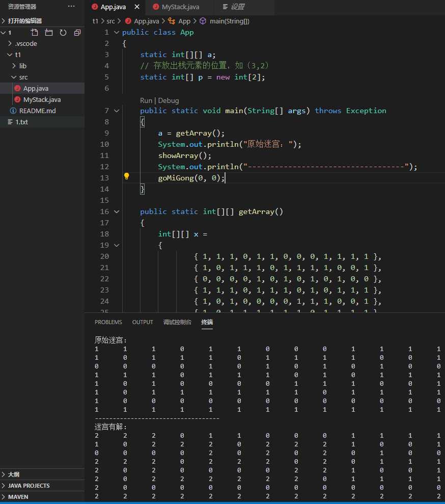Click getArray() call on line 9

[200, 133]
